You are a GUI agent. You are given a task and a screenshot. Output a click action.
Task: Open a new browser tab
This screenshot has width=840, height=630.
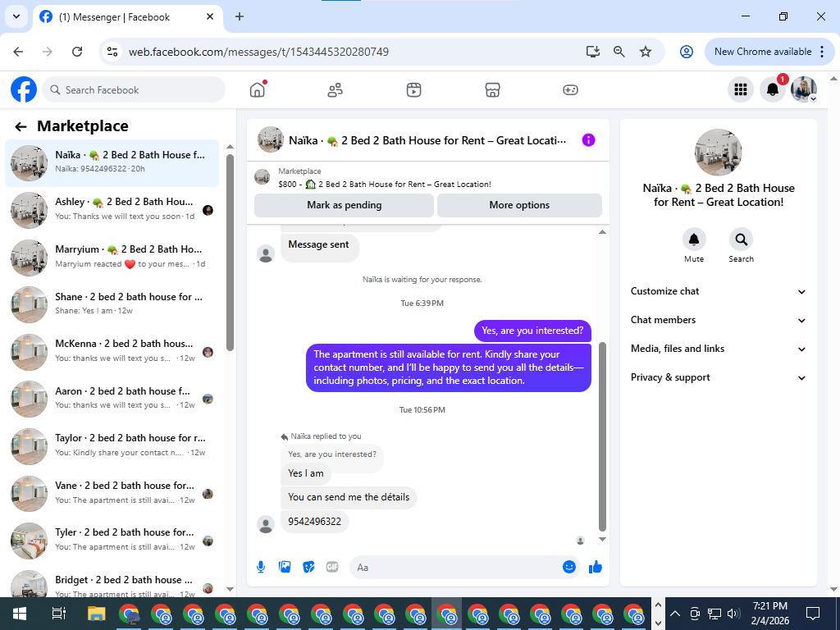[x=240, y=16]
